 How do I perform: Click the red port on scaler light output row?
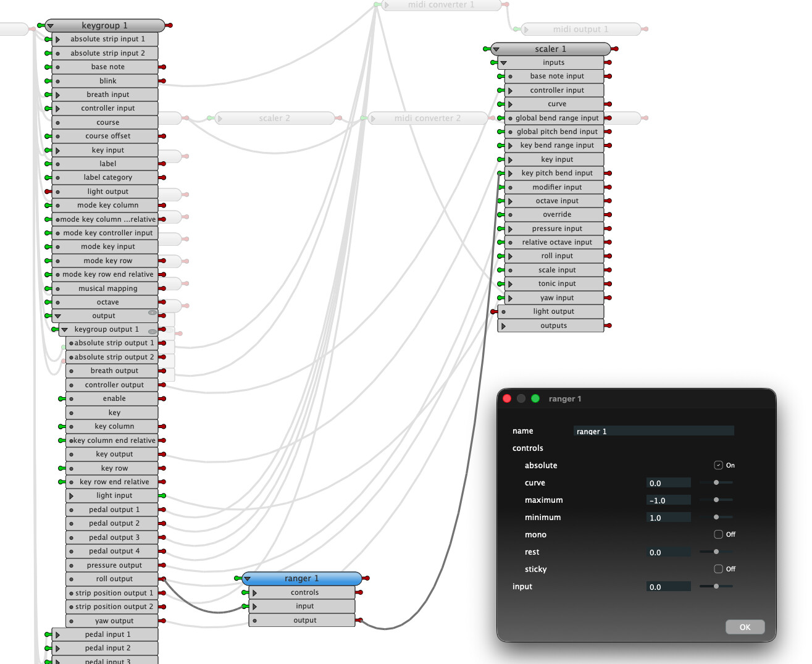pyautogui.click(x=493, y=311)
